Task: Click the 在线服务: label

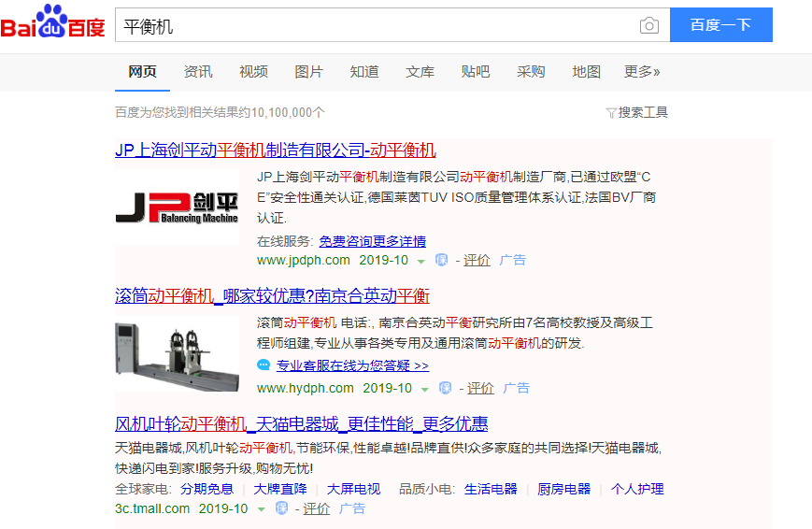Action: [x=285, y=241]
